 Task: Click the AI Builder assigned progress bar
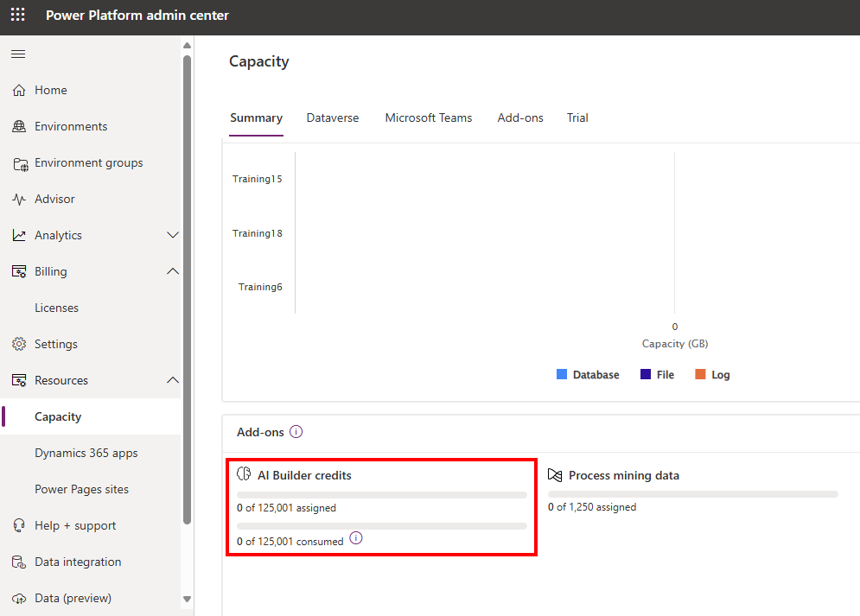click(382, 495)
